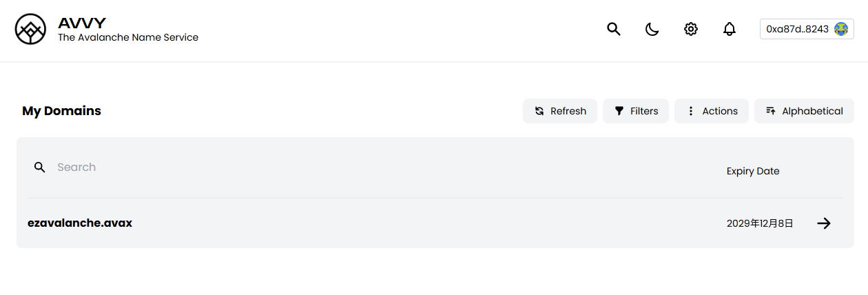Click the Expiry Date column header

coord(753,171)
